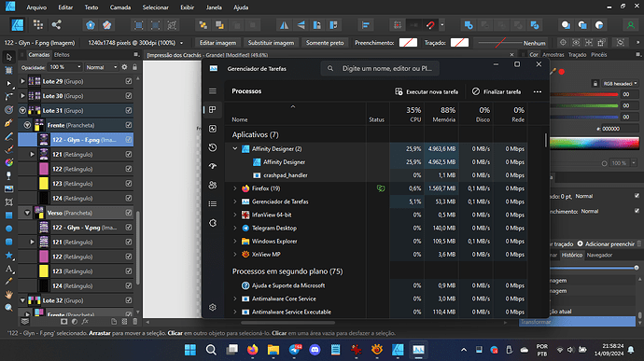The width and height of the screenshot is (644, 361).
Task: Collapse Affinity Designer (2) process group
Action: click(235, 148)
